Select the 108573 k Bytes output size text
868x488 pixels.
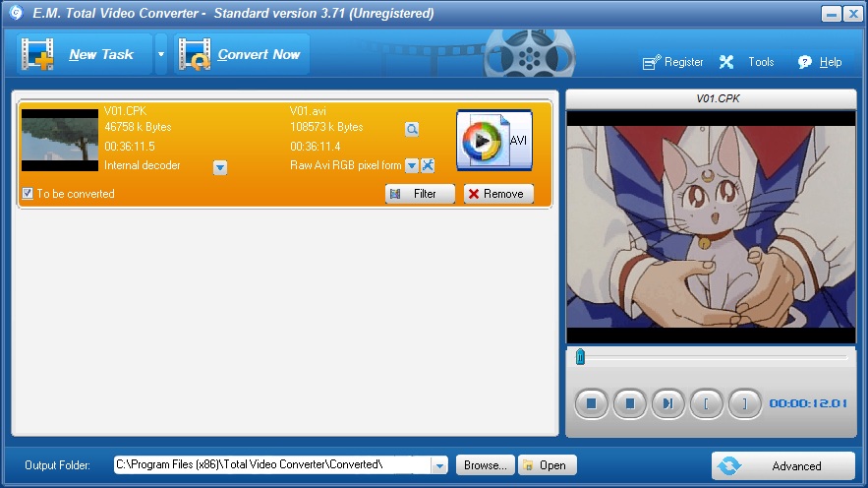coord(326,127)
